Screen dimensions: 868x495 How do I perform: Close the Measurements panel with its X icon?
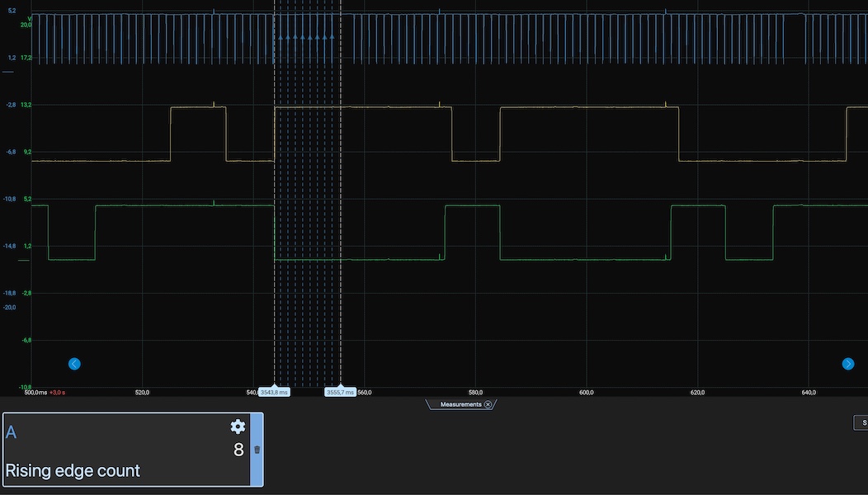488,404
